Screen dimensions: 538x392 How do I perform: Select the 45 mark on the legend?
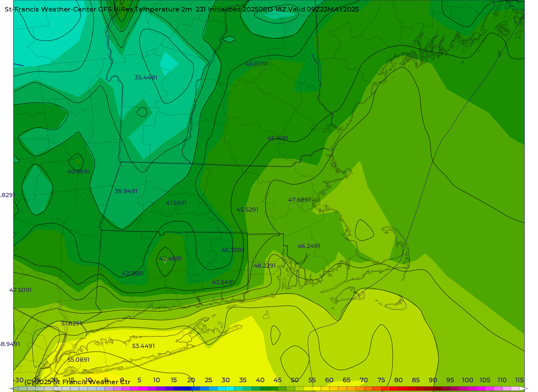[x=277, y=380]
